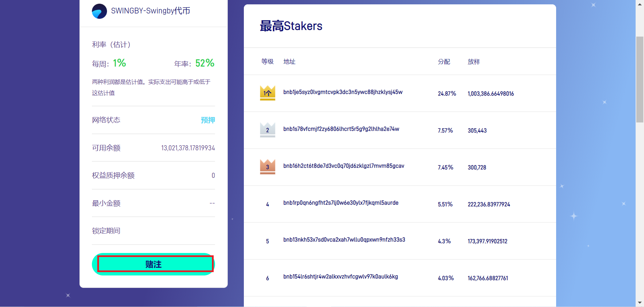Click the 权益质押余额 staked balance label
Screen dimensions: 644x307
113,175
